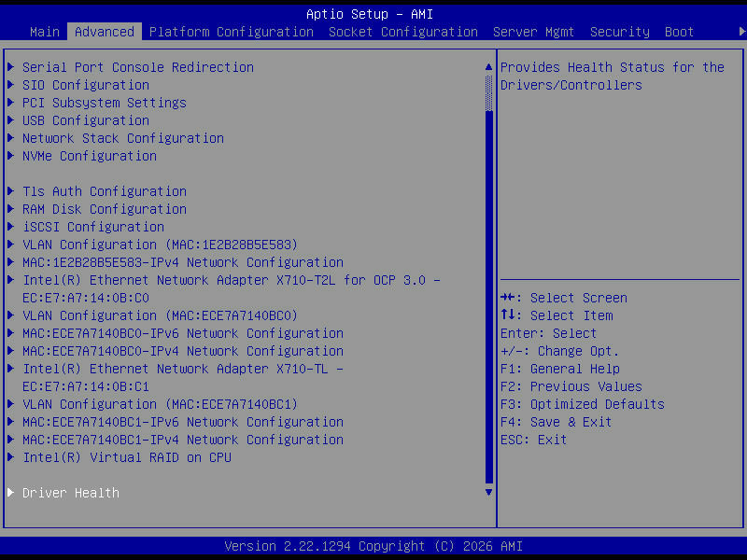The width and height of the screenshot is (747, 560).
Task: Open Intel Ethernet Network Adapter X710-TL entry
Action: click(183, 378)
